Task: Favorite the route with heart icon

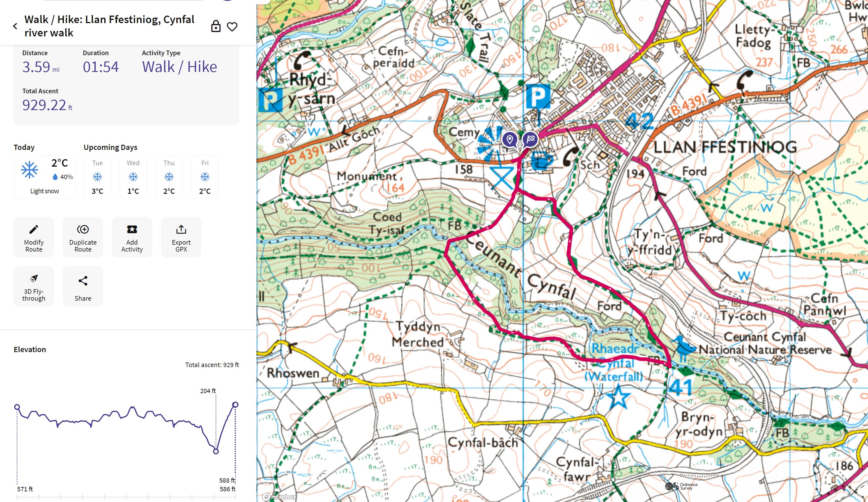Action: [232, 27]
